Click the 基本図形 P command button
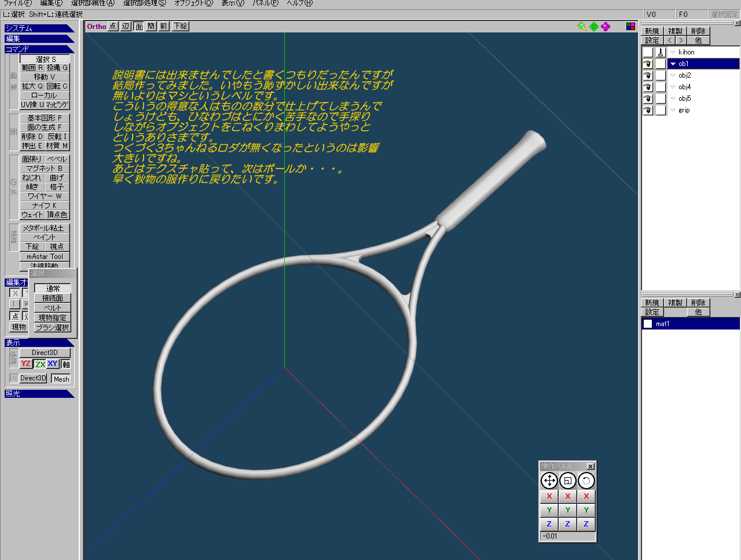Image resolution: width=741 pixels, height=560 pixels. click(x=45, y=118)
